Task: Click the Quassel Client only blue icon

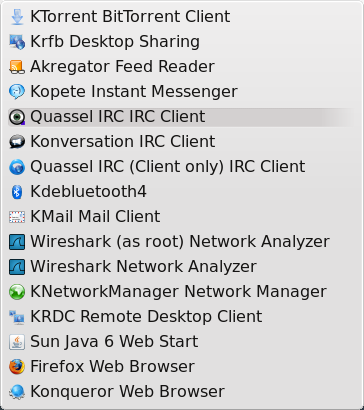Action: pos(17,167)
